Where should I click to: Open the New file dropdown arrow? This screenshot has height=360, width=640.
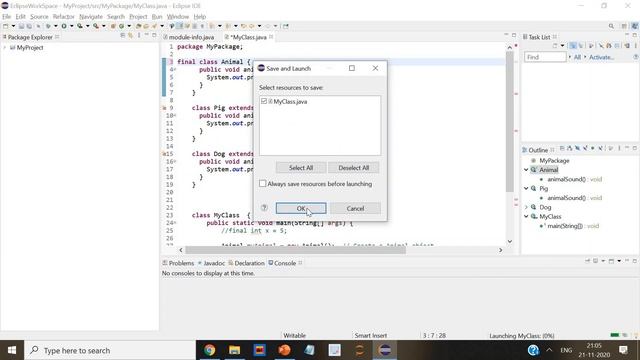(13, 26)
